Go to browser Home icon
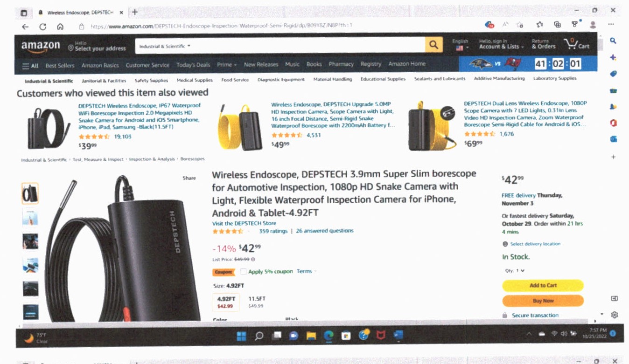The width and height of the screenshot is (629, 364). point(60,27)
